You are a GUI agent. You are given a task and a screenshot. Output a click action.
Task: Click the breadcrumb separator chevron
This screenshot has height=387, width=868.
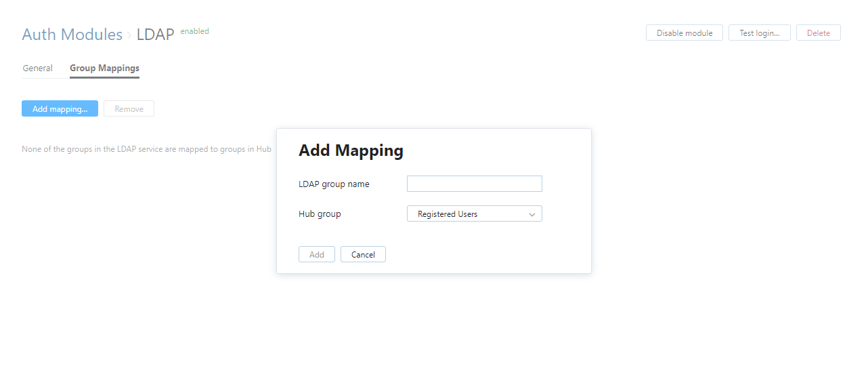point(129,35)
